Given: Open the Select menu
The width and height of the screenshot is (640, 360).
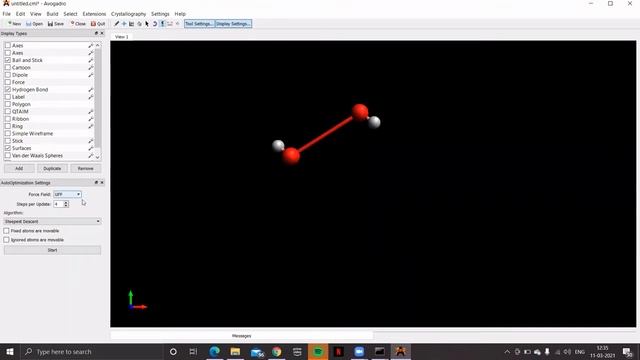Looking at the screenshot, I should pyautogui.click(x=70, y=14).
